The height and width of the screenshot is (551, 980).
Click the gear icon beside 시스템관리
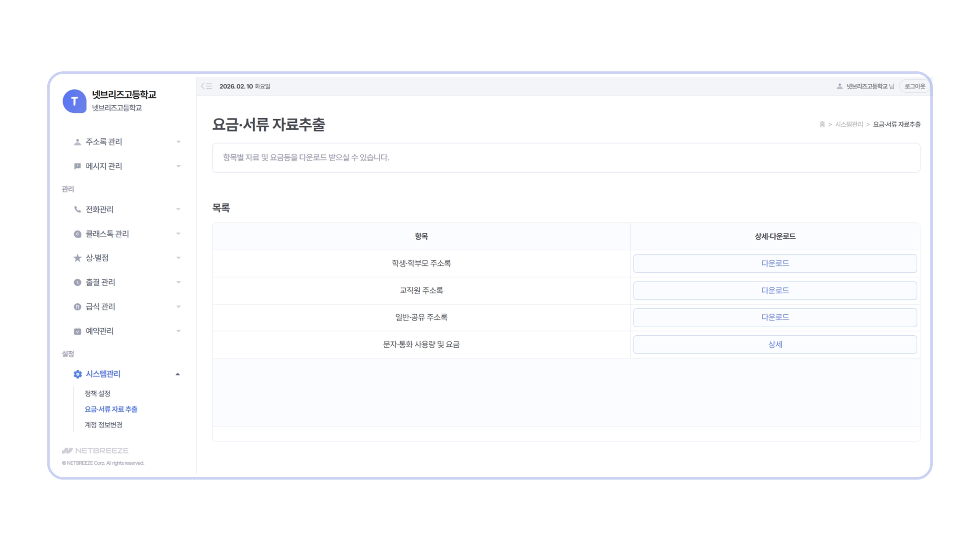click(x=78, y=374)
